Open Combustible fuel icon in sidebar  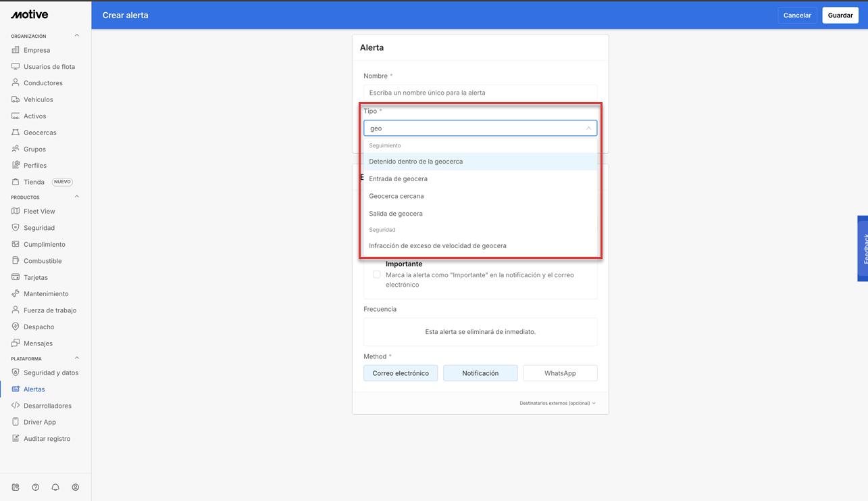click(x=16, y=261)
